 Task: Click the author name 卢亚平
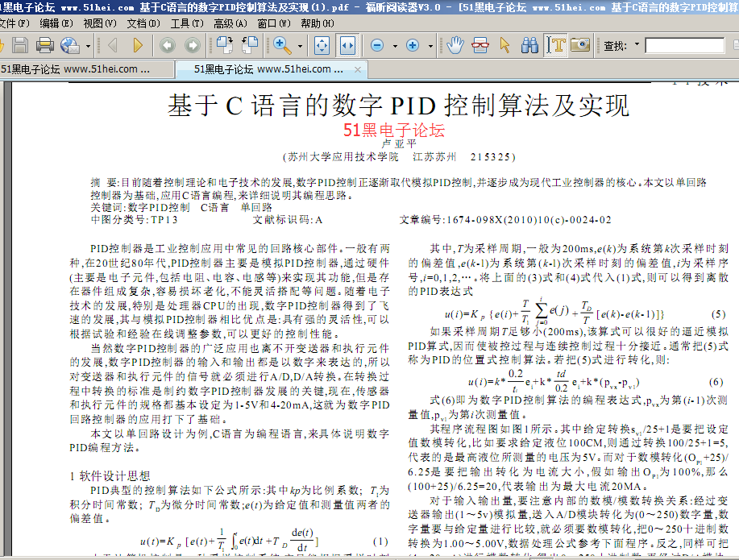pos(399,143)
